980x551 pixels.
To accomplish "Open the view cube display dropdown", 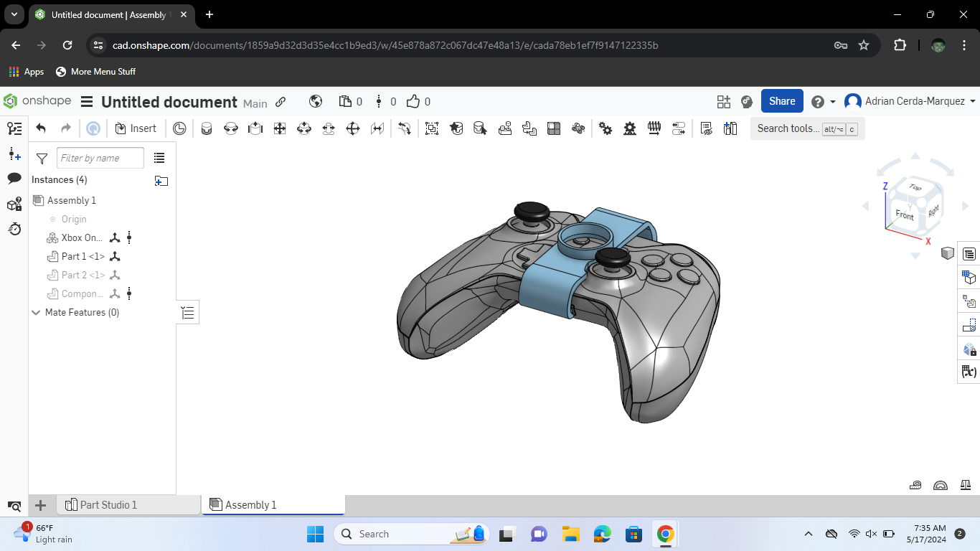I will (x=948, y=253).
